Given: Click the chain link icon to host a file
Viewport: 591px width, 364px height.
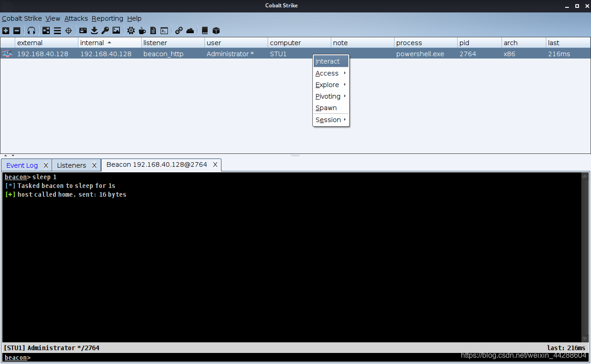Looking at the screenshot, I should coord(179,31).
